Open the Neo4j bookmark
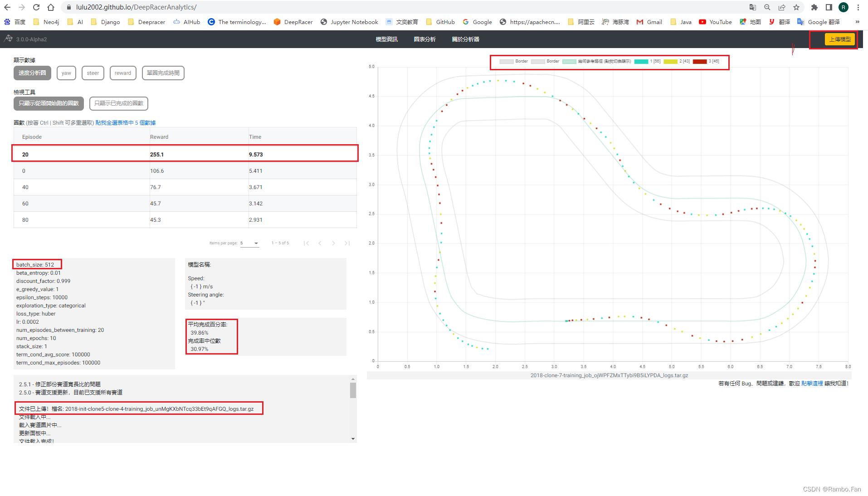This screenshot has width=868, height=496. click(46, 22)
